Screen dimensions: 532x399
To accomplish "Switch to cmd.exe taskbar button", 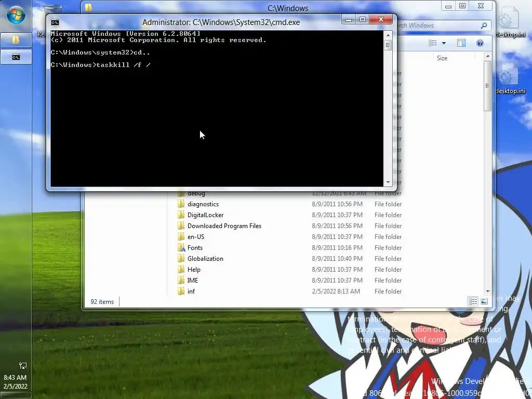I will [x=16, y=57].
